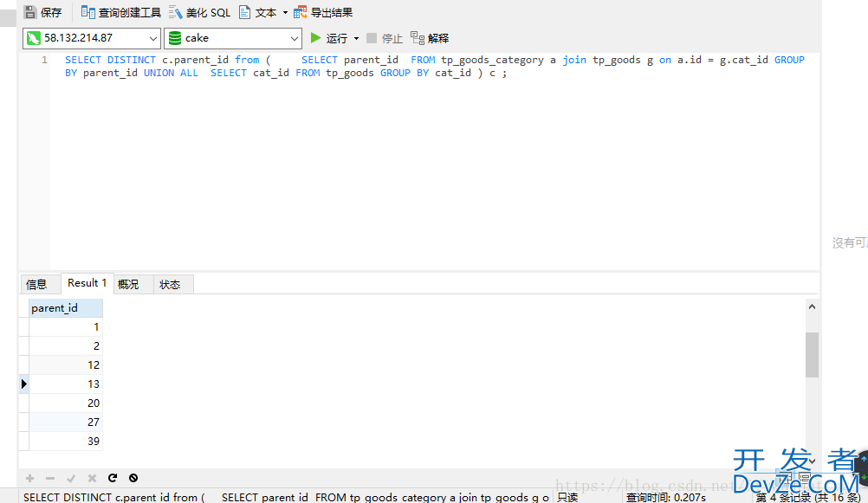Select the cell with value 2

(x=66, y=345)
